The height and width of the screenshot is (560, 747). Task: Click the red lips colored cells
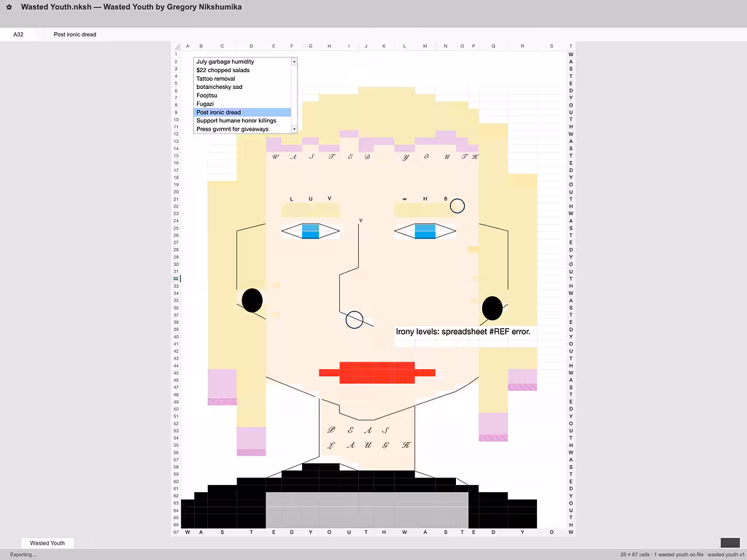tap(377, 373)
